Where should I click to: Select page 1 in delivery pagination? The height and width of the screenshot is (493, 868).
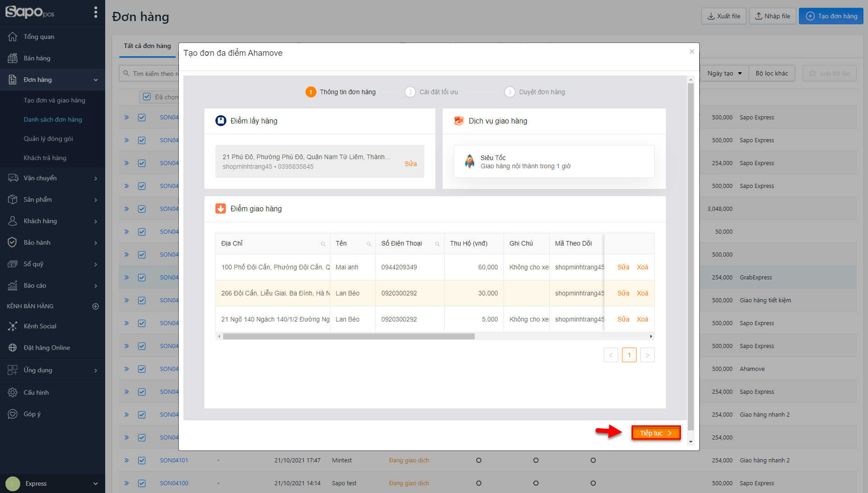click(x=629, y=355)
